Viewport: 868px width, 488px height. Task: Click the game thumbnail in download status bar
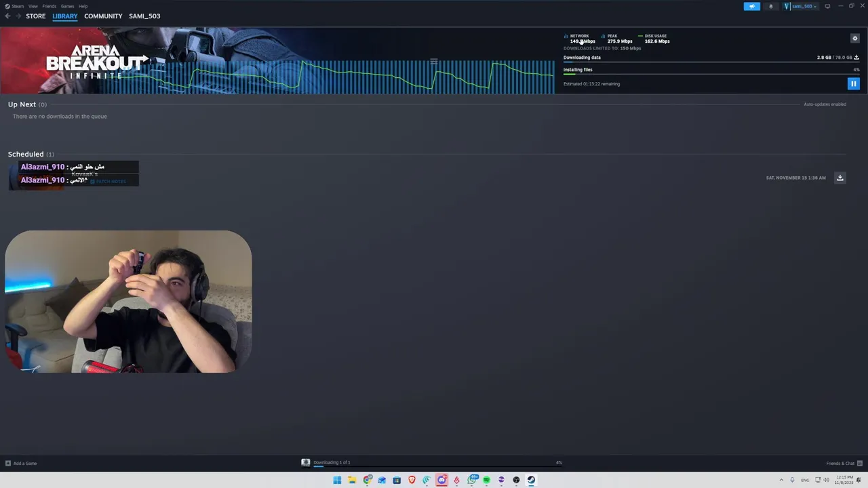[306, 463]
